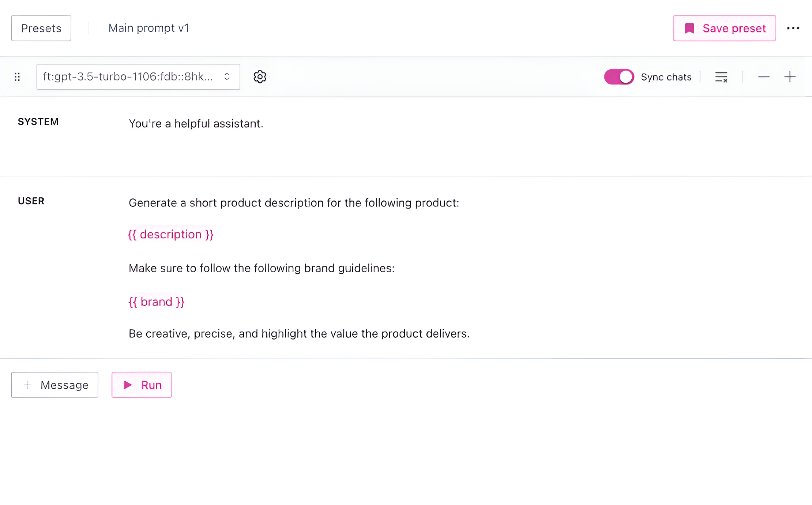Click the plus add column icon
The height and width of the screenshot is (505, 812).
tap(790, 77)
